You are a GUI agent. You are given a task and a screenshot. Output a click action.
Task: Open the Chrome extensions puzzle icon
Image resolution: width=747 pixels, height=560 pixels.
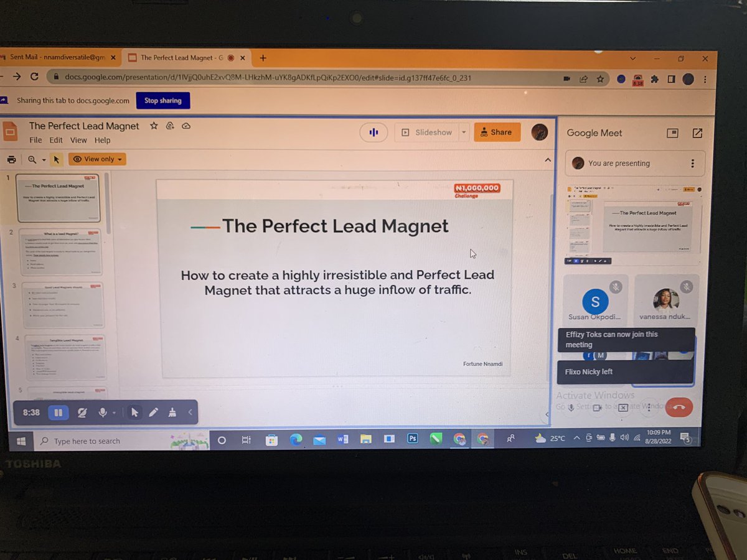[654, 80]
